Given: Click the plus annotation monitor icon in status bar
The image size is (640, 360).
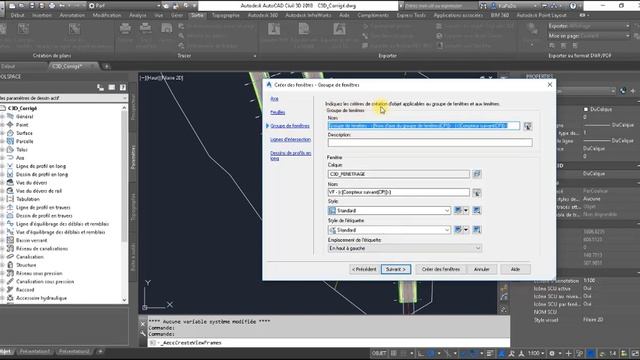Looking at the screenshot, I should point(569,353).
